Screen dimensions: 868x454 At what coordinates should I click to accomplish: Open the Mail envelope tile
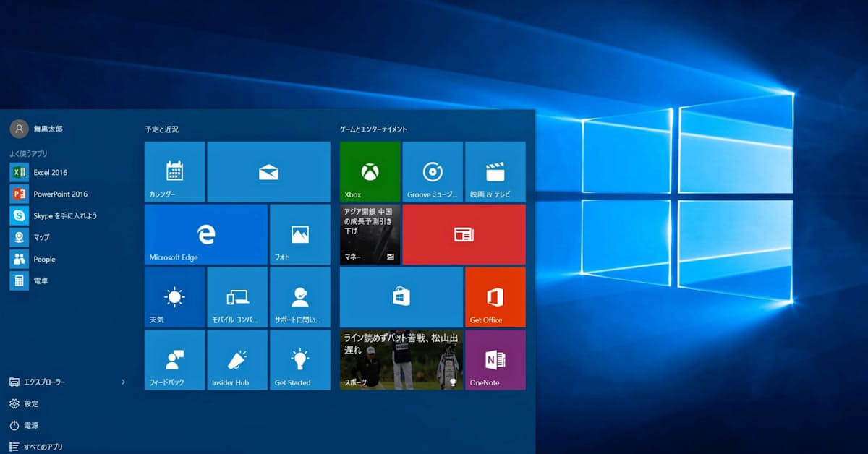pos(268,171)
